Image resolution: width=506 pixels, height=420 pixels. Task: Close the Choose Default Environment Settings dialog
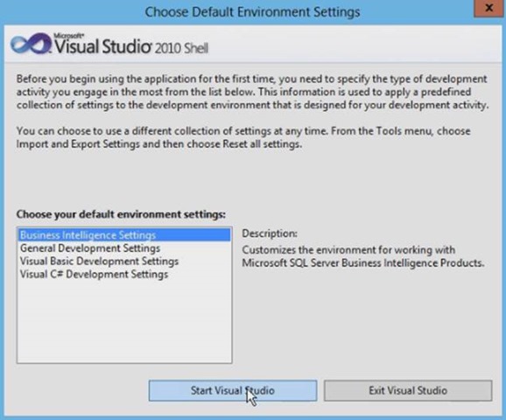click(488, 8)
